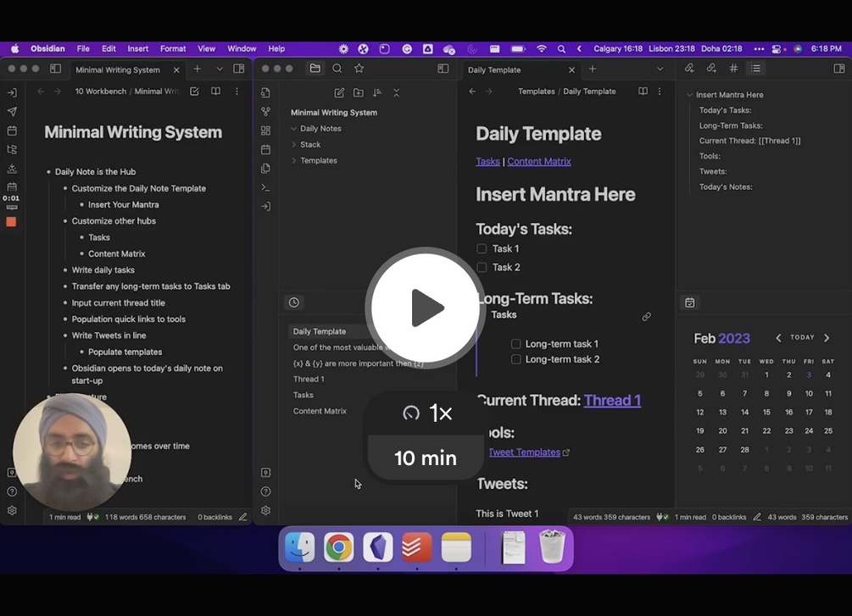Follow the Thread 1 link after Current Thread
Viewport: 852px width, 616px height.
pos(612,400)
